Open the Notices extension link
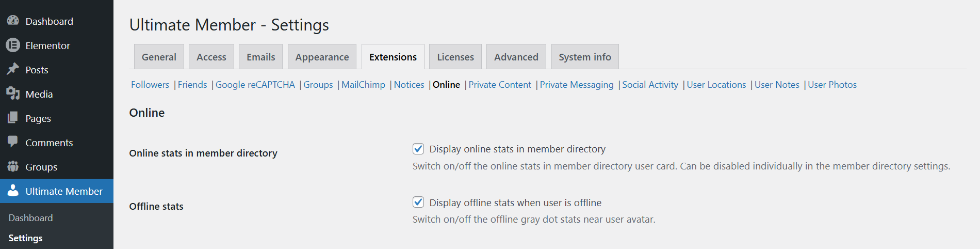 tap(409, 85)
